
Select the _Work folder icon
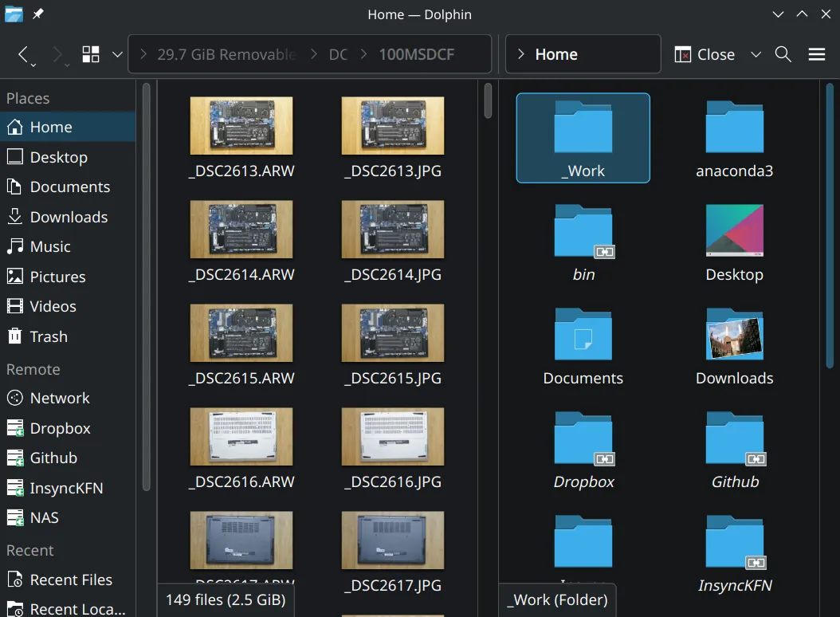tap(583, 127)
